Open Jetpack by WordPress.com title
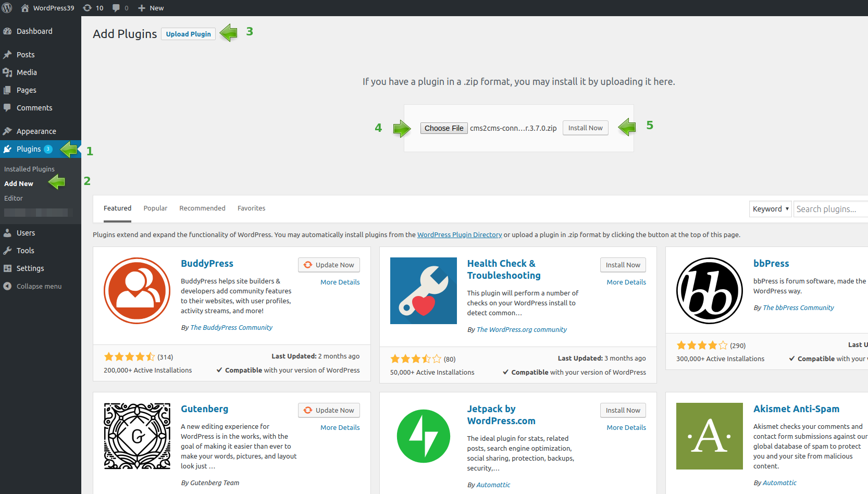Viewport: 868px width, 494px height. pos(501,415)
